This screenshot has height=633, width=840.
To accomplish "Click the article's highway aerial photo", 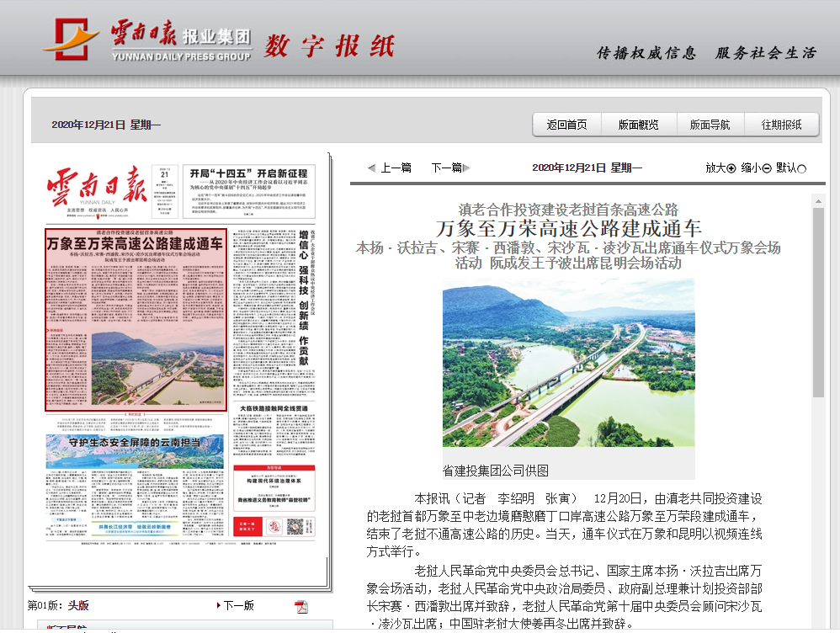I will pyautogui.click(x=568, y=366).
